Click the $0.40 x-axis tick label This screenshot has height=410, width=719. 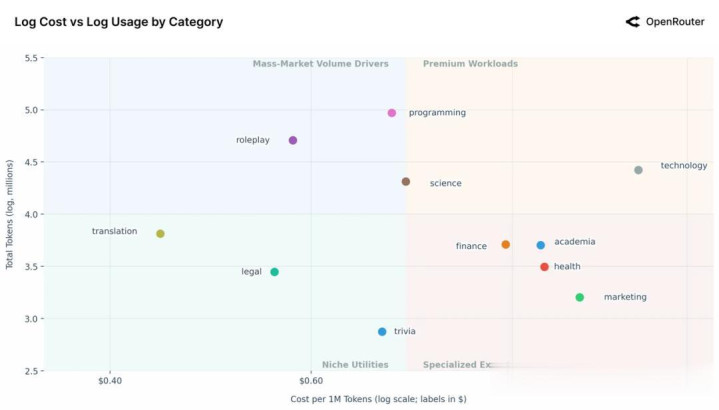pos(110,381)
